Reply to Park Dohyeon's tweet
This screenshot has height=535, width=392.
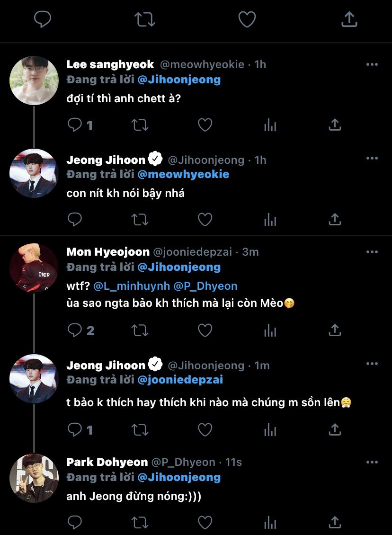pyautogui.click(x=75, y=522)
